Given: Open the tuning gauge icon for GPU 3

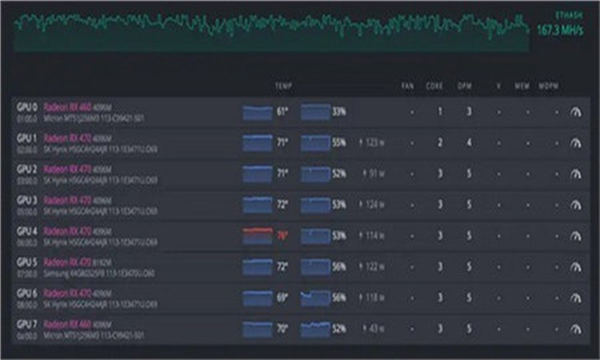Looking at the screenshot, I should point(576,205).
